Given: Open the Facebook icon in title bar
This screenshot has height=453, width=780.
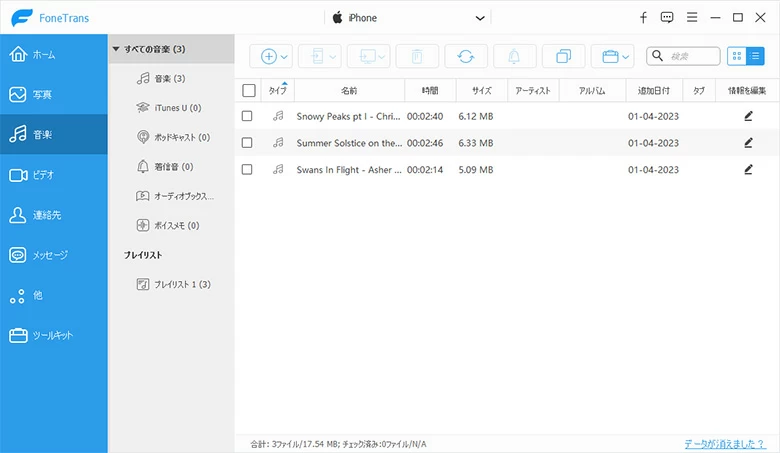Looking at the screenshot, I should pos(643,18).
